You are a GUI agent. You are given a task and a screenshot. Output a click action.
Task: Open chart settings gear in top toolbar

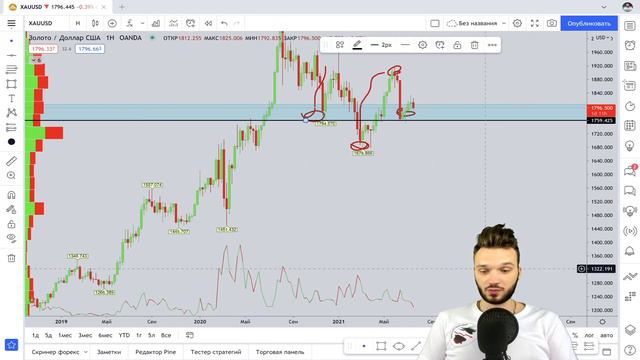click(x=517, y=23)
